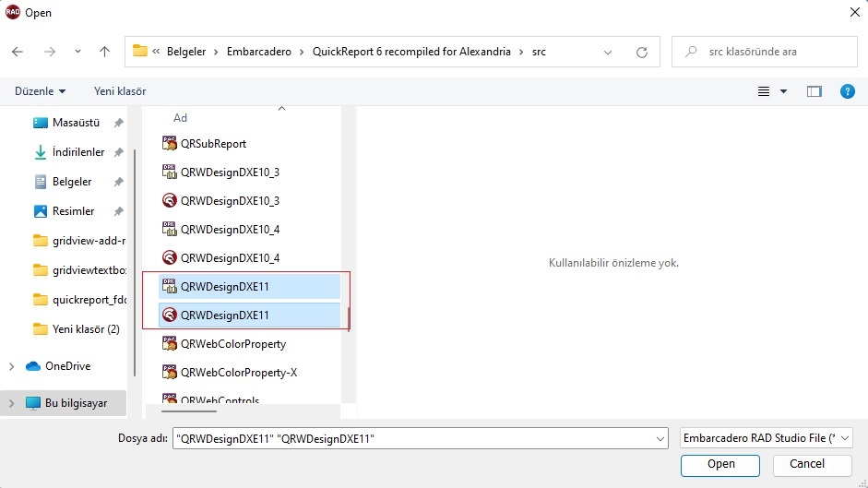Click the horizontal scrollbar of file list
This screenshot has width=868, height=488.
[x=189, y=411]
